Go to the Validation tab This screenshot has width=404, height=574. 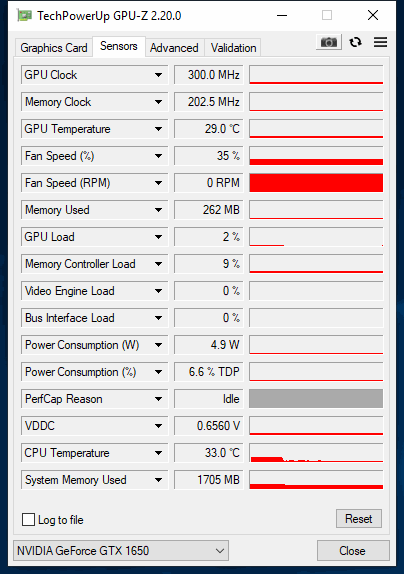(233, 48)
